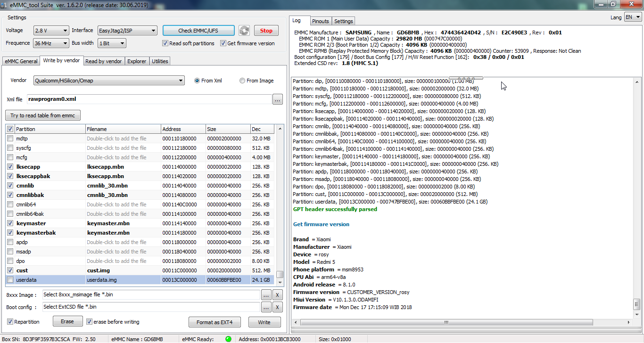Clear the 8xxx Image field with X
This screenshot has height=343, width=644.
pos(278,295)
